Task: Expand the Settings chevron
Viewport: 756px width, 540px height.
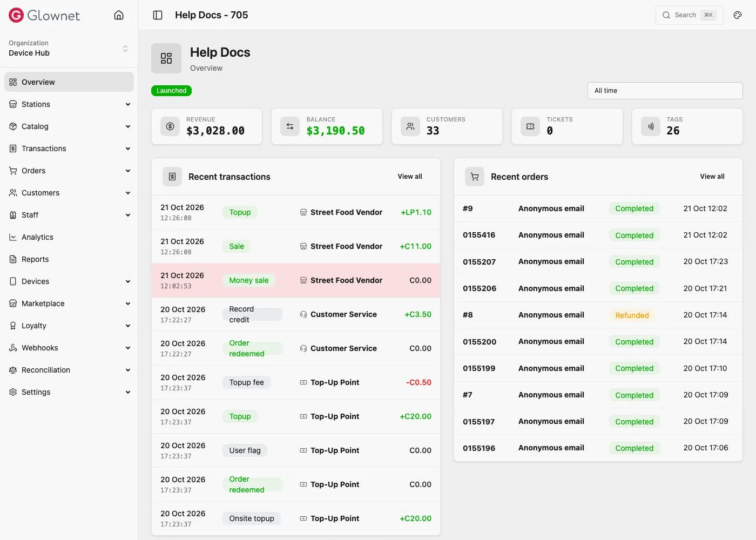Action: coord(128,392)
